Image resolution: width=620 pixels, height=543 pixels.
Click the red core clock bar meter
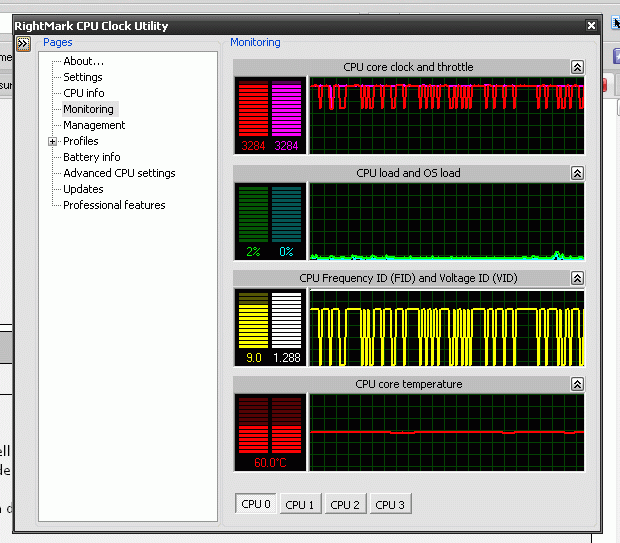pos(253,109)
